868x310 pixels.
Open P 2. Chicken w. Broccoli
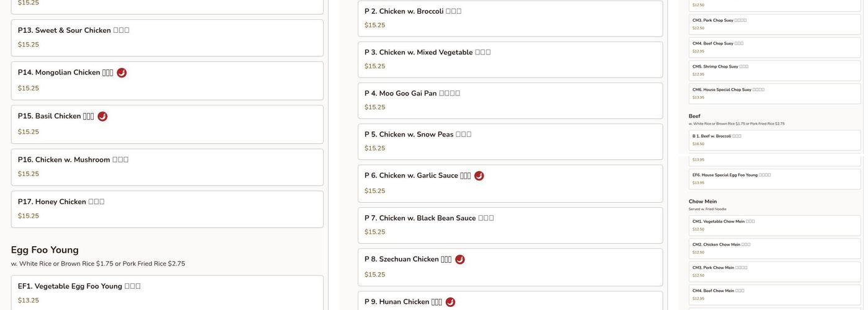pyautogui.click(x=510, y=18)
